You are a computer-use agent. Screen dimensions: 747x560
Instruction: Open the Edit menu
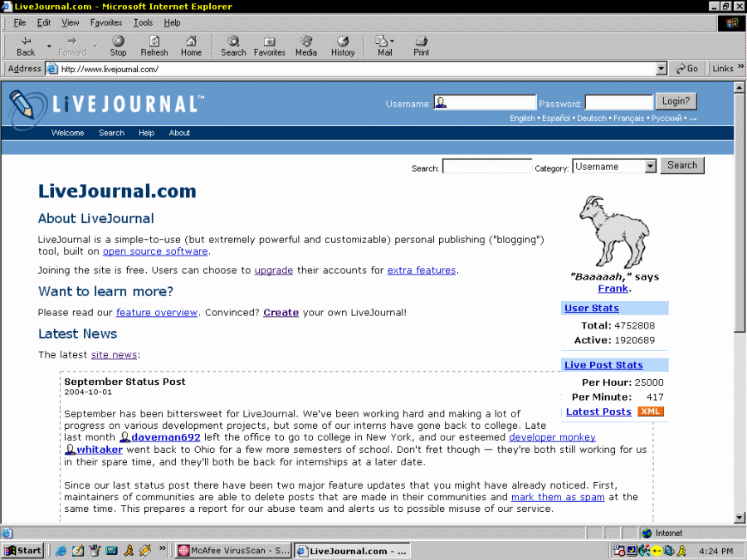click(44, 22)
